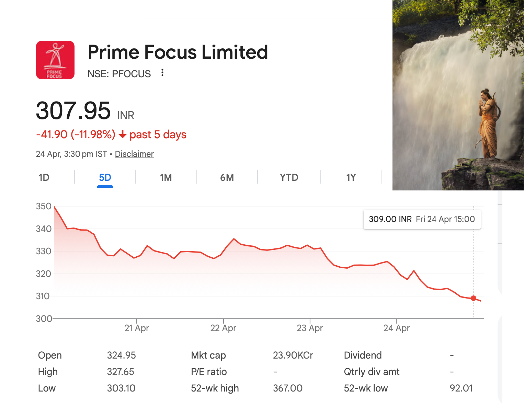This screenshot has width=524, height=420.
Task: Click the Prime Focus Limited heading
Action: pos(178,52)
